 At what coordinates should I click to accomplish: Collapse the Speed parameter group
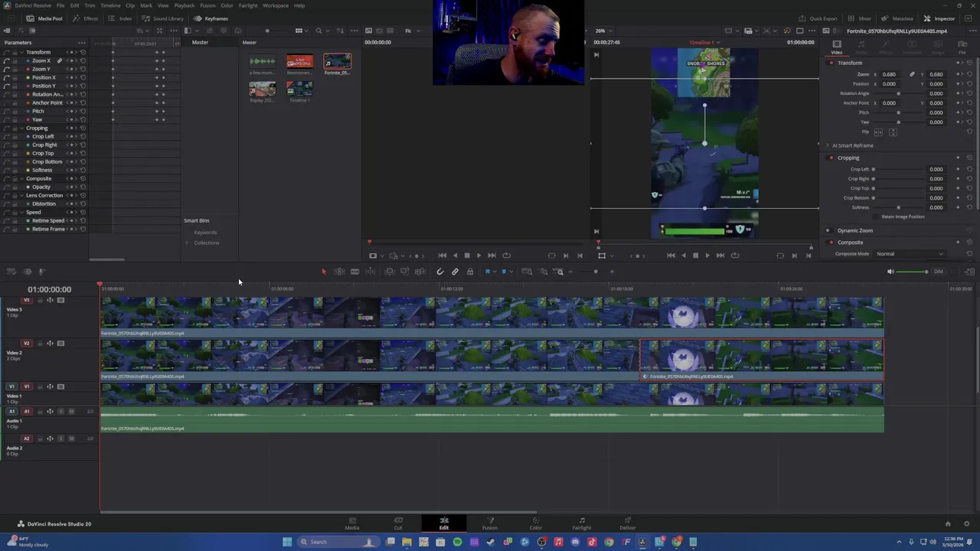(21, 212)
